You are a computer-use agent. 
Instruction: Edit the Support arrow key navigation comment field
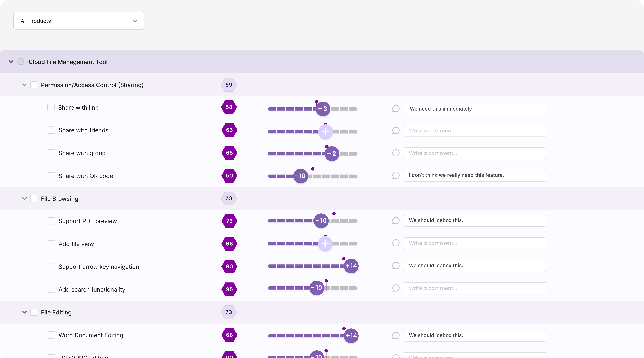pos(475,266)
